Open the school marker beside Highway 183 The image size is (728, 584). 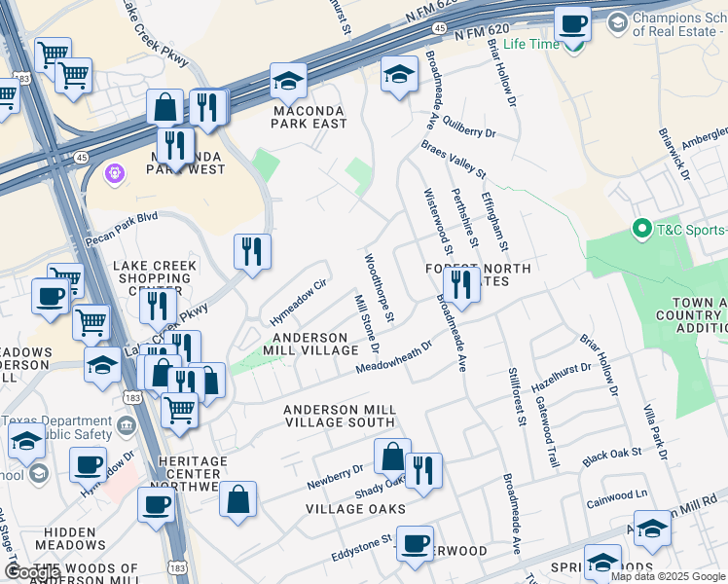pos(102,368)
